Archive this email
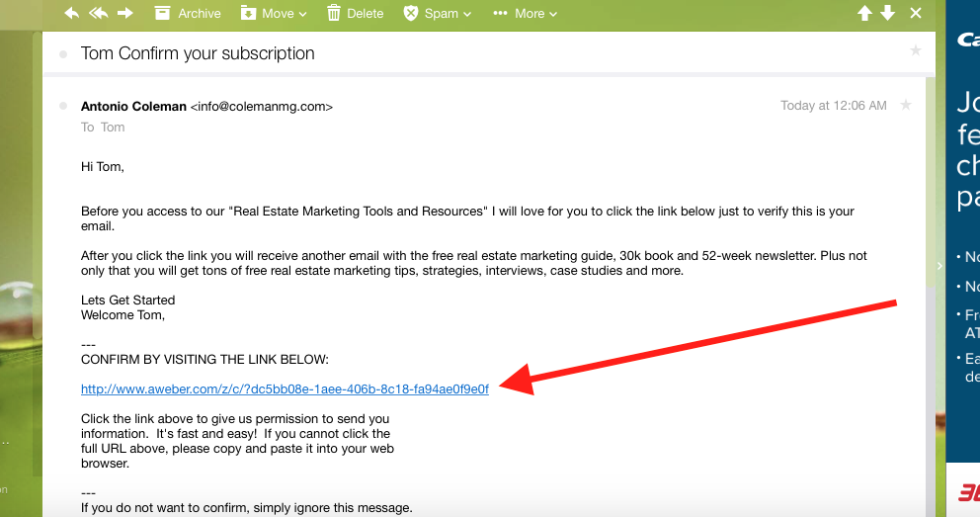The image size is (980, 517). click(x=188, y=13)
